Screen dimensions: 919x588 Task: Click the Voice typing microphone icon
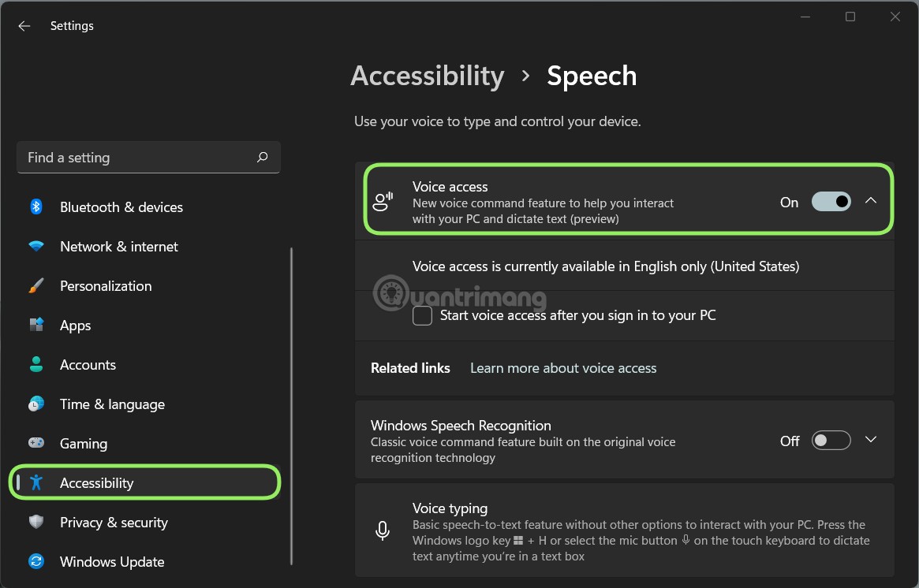pyautogui.click(x=382, y=531)
